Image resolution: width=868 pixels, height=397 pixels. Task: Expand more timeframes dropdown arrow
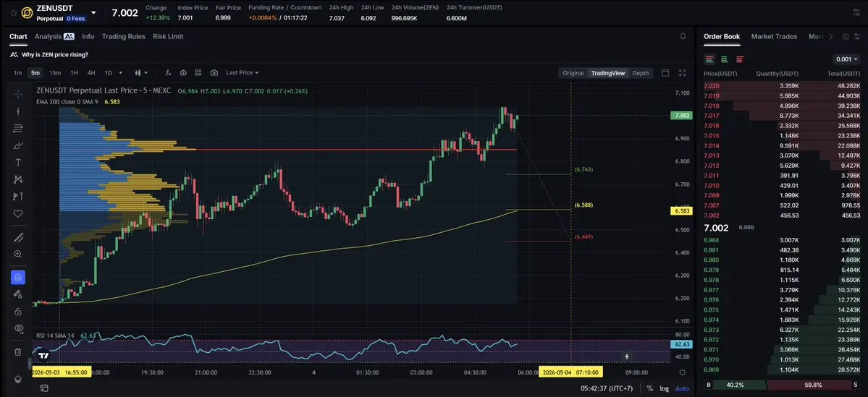[122, 73]
